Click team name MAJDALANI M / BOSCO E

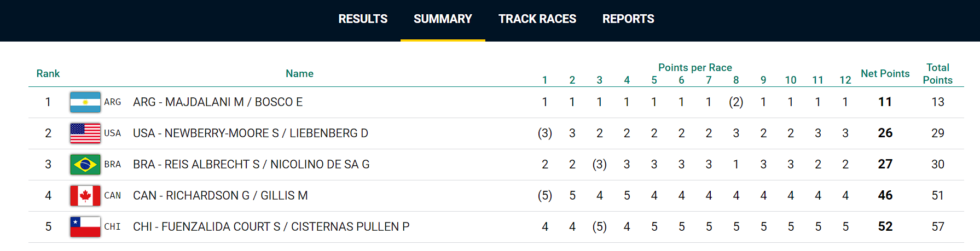click(x=218, y=102)
